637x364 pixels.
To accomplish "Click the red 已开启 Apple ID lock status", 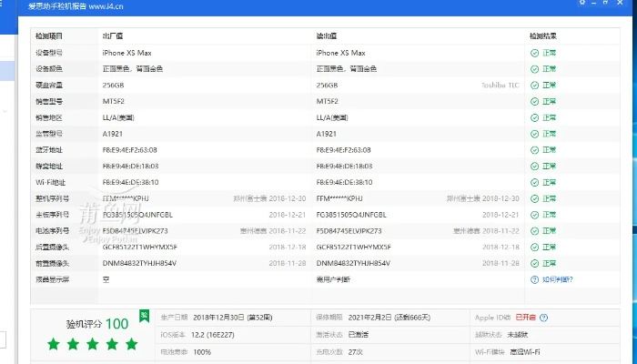I will (526, 318).
